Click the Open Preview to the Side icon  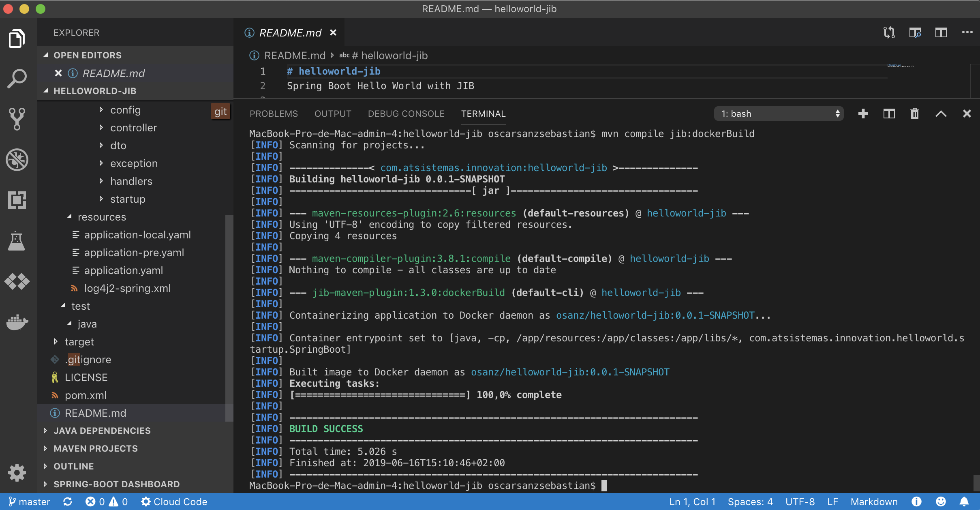click(x=915, y=32)
